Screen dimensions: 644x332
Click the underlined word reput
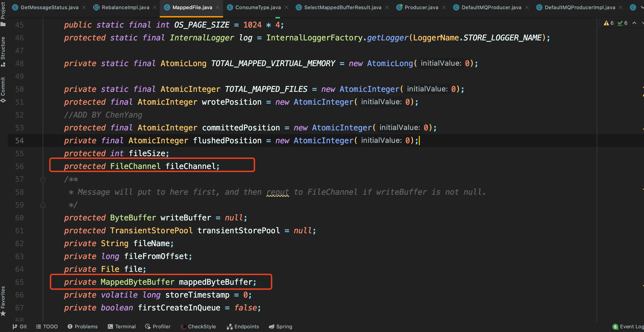pyautogui.click(x=277, y=192)
